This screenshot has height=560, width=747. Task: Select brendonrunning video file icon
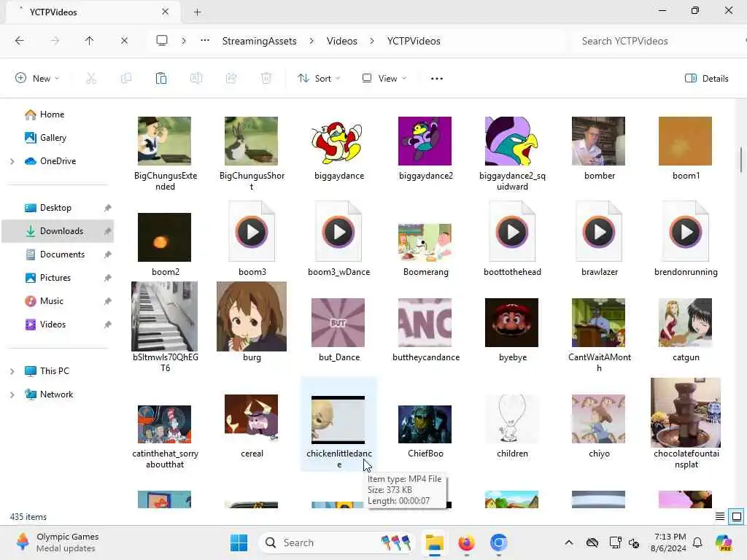(x=686, y=232)
